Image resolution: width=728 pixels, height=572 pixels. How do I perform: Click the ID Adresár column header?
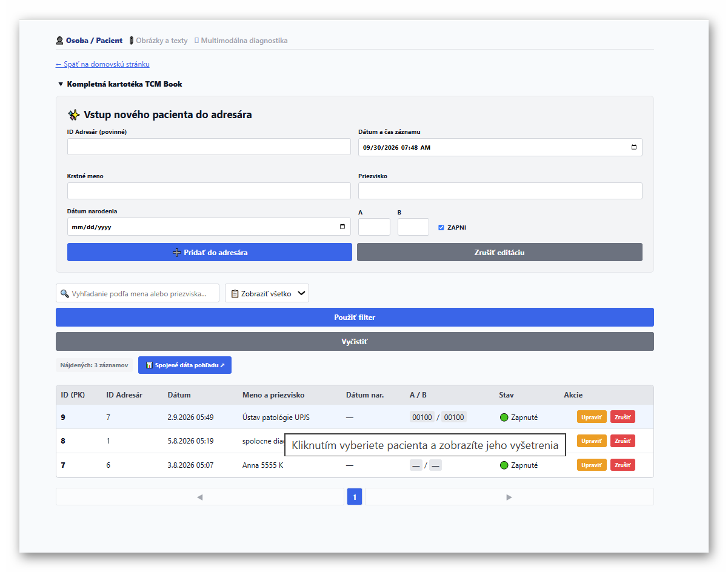tap(124, 395)
